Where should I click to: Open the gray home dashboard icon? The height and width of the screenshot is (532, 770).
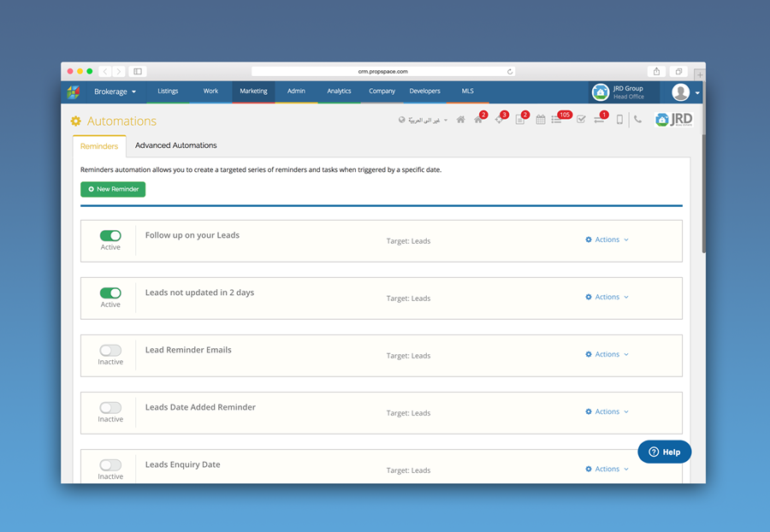tap(460, 119)
